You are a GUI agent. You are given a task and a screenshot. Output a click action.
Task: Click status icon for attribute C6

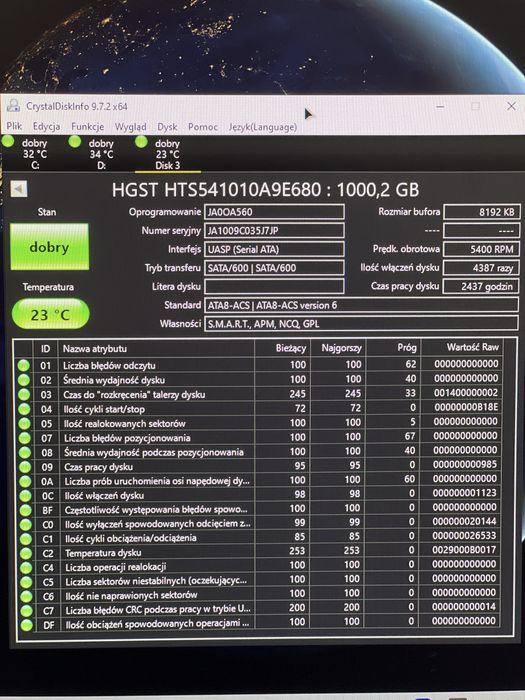(x=26, y=596)
